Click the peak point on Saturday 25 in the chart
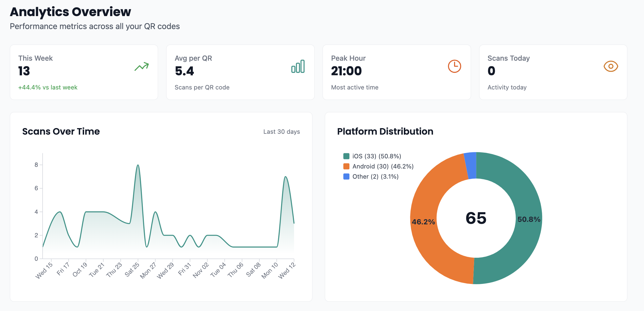The image size is (644, 311). [x=138, y=165]
